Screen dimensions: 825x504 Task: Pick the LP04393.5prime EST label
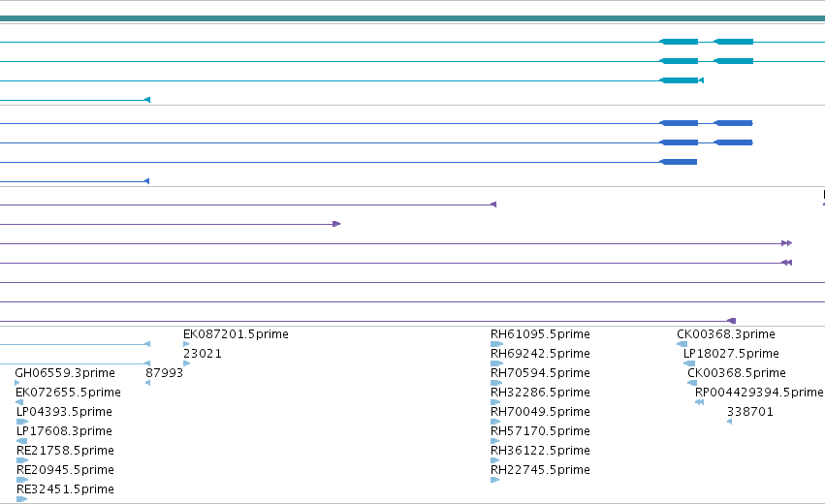click(64, 411)
